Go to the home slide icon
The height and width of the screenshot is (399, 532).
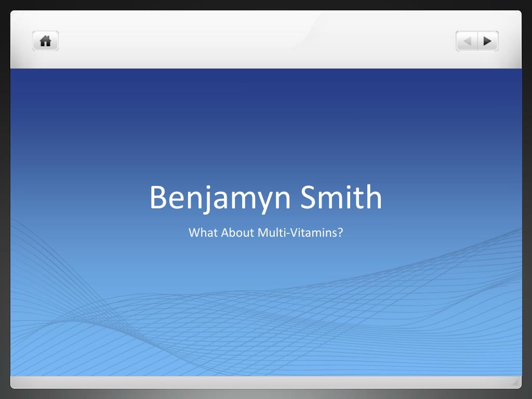(x=46, y=41)
